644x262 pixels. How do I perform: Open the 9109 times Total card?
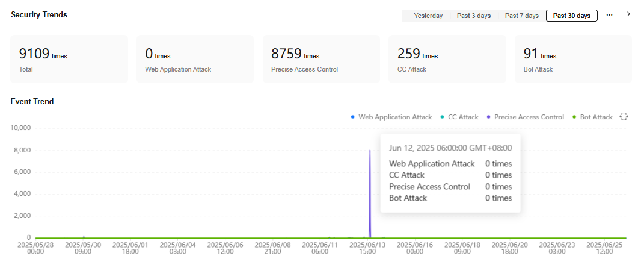[69, 59]
